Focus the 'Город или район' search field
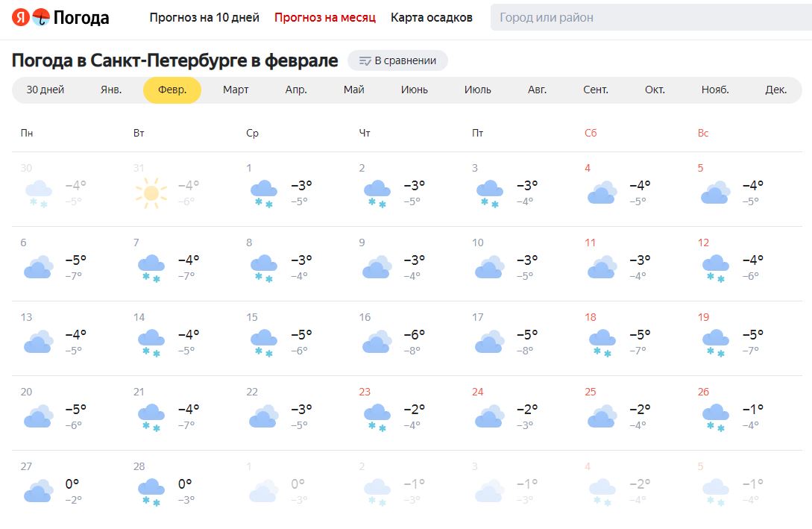The width and height of the screenshot is (812, 529). 649,17
